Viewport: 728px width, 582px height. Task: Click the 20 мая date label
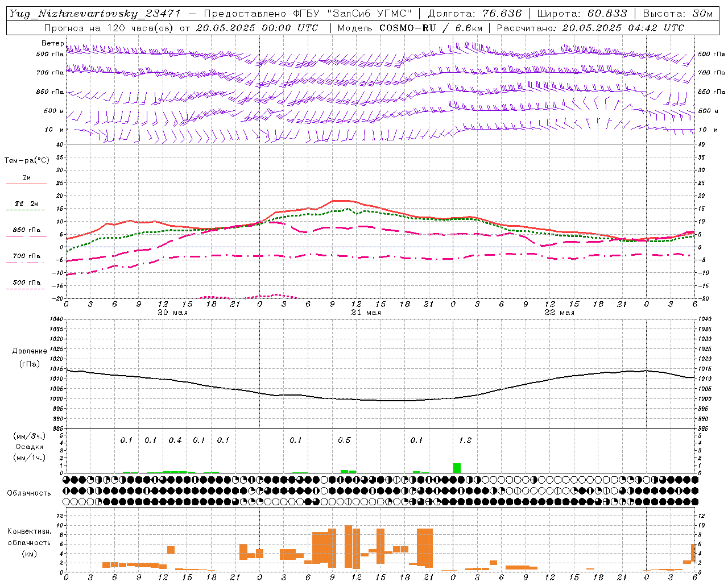tap(172, 313)
